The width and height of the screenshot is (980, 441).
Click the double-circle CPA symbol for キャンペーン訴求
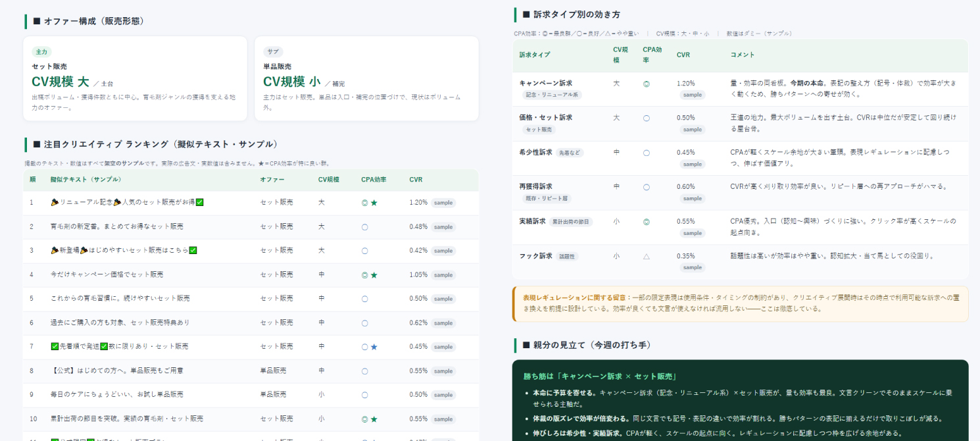pyautogui.click(x=646, y=84)
